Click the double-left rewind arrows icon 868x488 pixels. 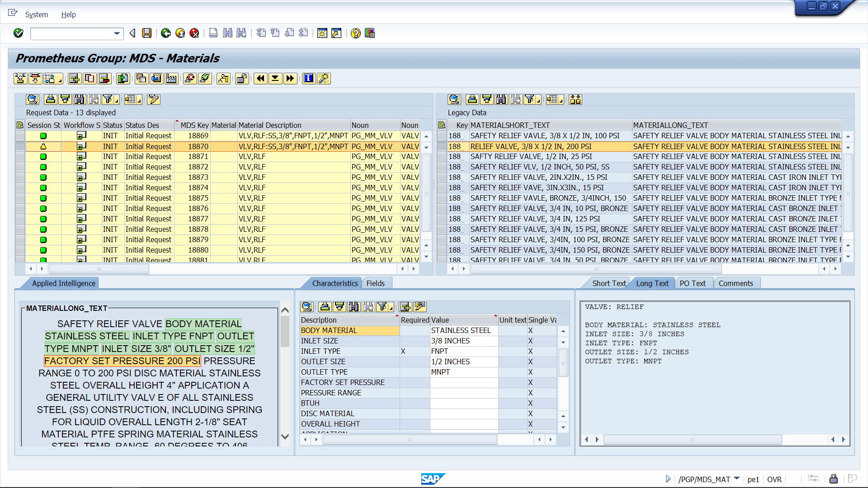pos(260,79)
